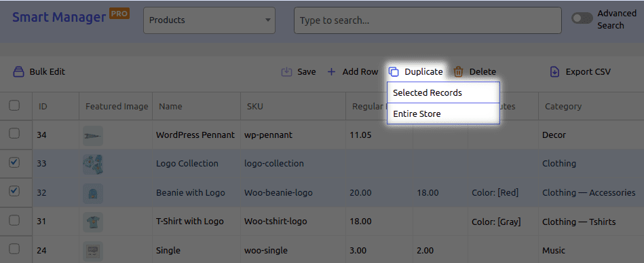Click the Export CSV icon
The width and height of the screenshot is (644, 263).
pyautogui.click(x=554, y=71)
